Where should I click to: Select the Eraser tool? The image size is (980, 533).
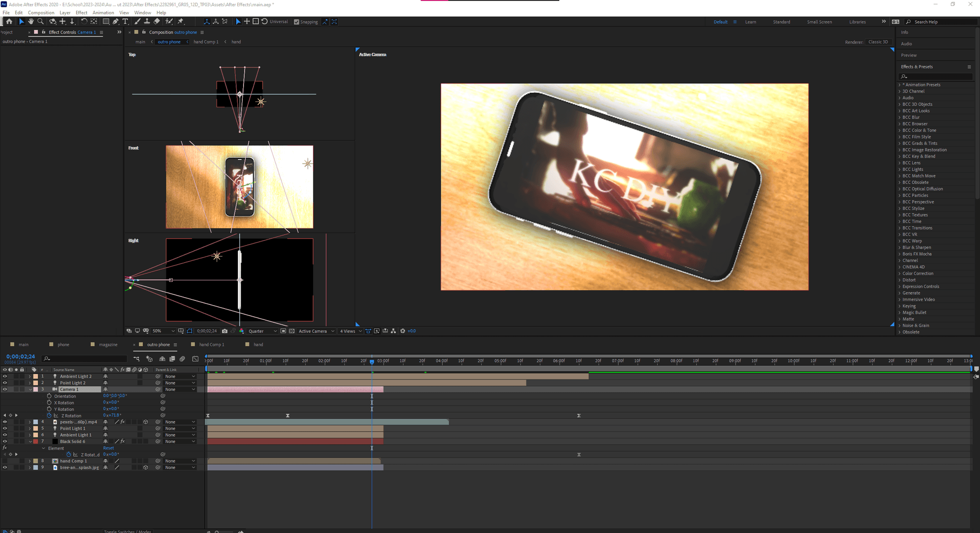click(x=157, y=22)
